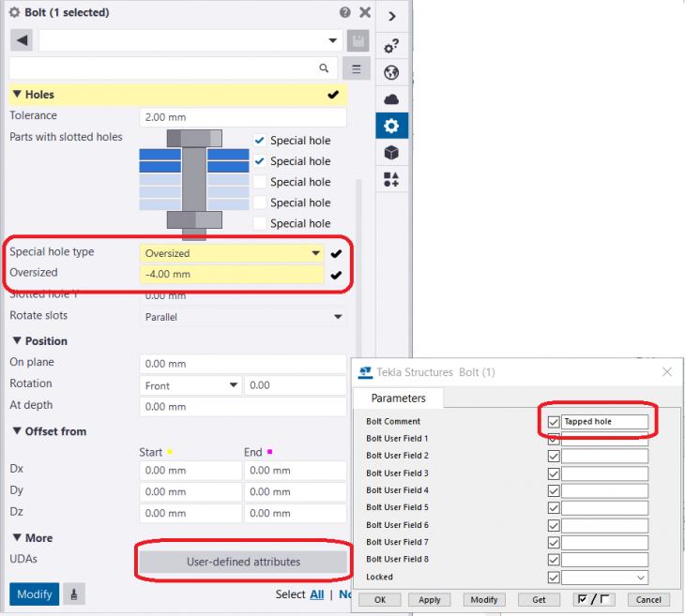Toggle the Bolt User Field 2 checkbox
The width and height of the screenshot is (685, 616).
tap(554, 457)
